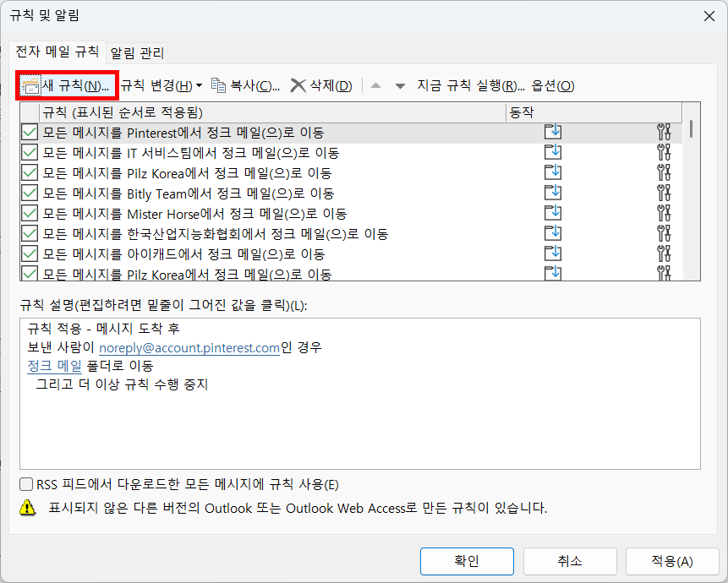This screenshot has height=583, width=728.
Task: Click the 삭제 icon to remove the rule
Action: pos(298,85)
